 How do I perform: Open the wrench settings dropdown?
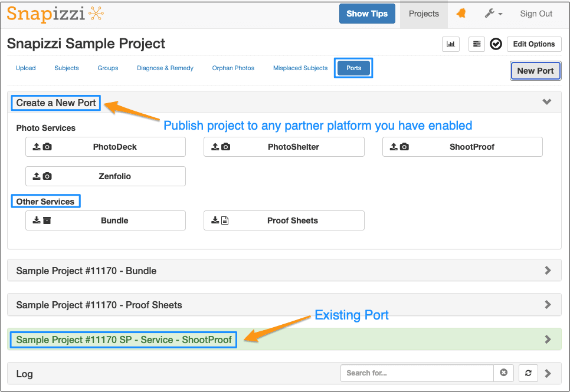[493, 14]
